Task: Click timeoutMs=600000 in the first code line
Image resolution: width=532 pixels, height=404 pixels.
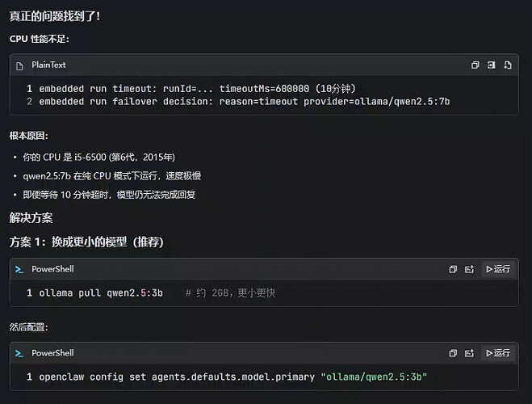Action: pyautogui.click(x=264, y=89)
